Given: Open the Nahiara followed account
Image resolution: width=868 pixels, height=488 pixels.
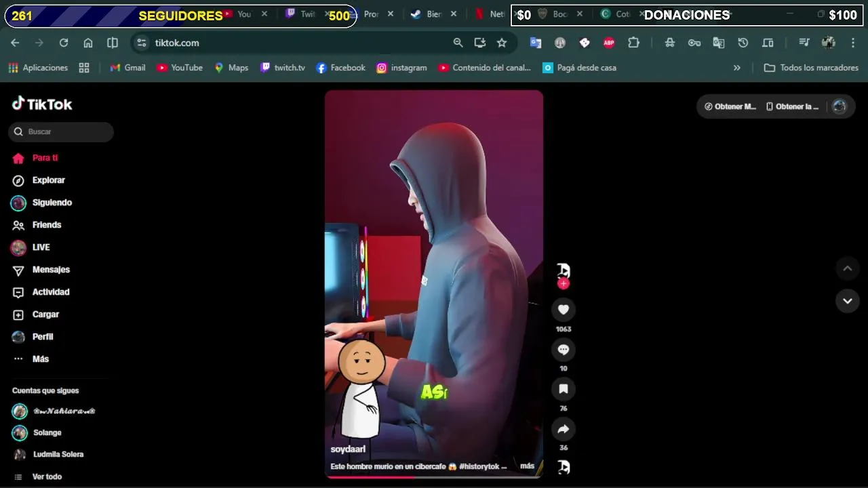Looking at the screenshot, I should tap(54, 411).
